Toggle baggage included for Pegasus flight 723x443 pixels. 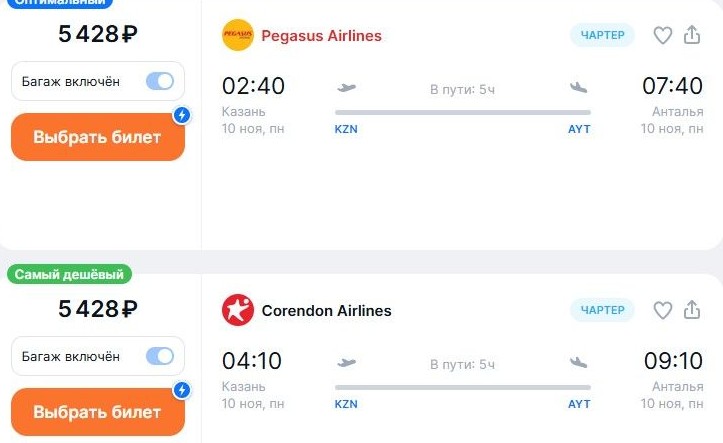[159, 82]
